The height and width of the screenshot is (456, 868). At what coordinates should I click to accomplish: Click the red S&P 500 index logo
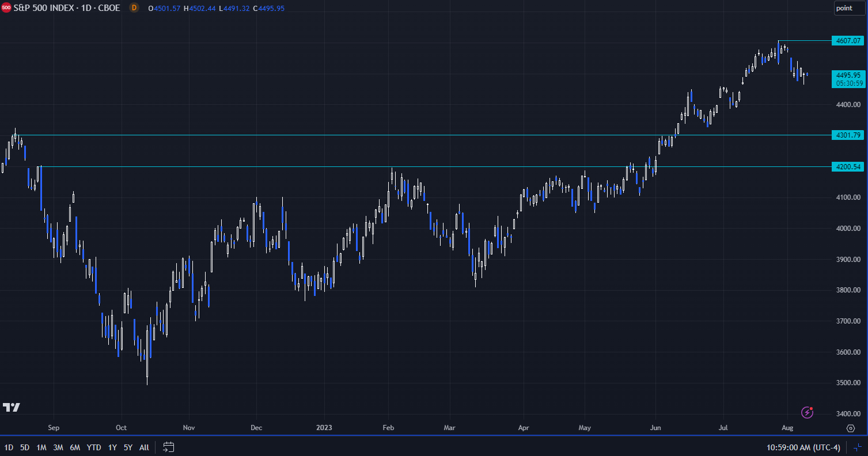(x=7, y=8)
